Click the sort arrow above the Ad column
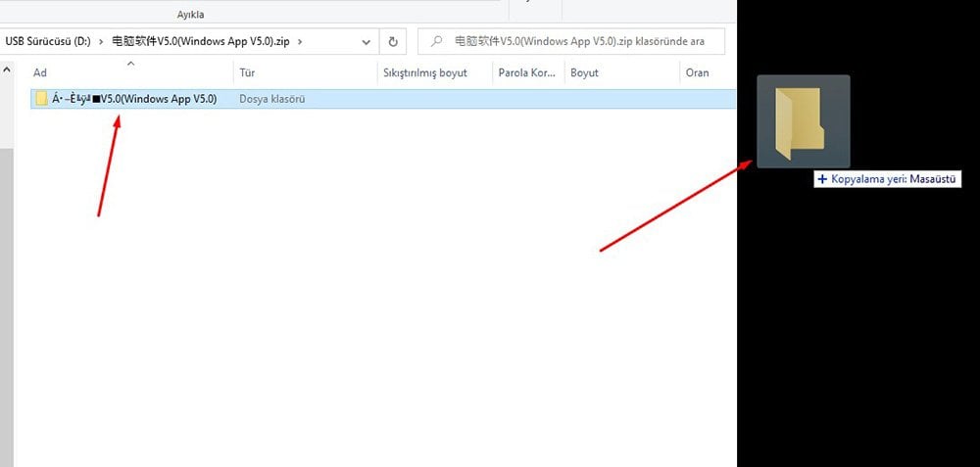Screen dimensions: 980x467 point(131,64)
